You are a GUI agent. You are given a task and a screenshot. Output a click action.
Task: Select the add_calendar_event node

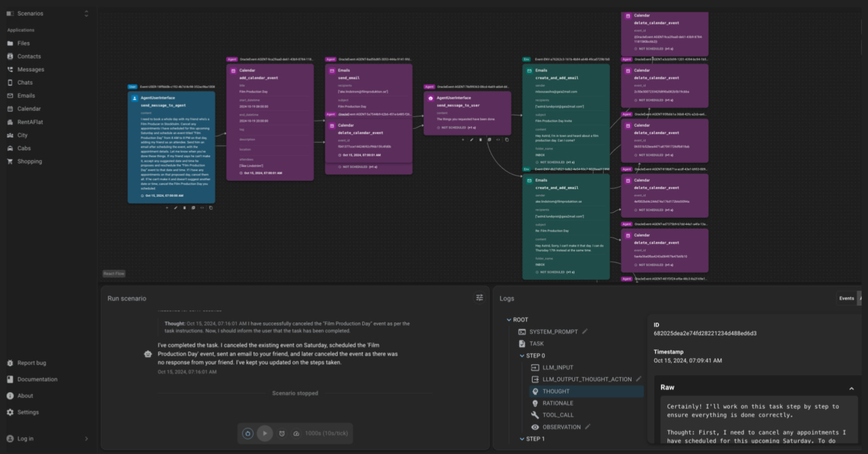(x=270, y=122)
